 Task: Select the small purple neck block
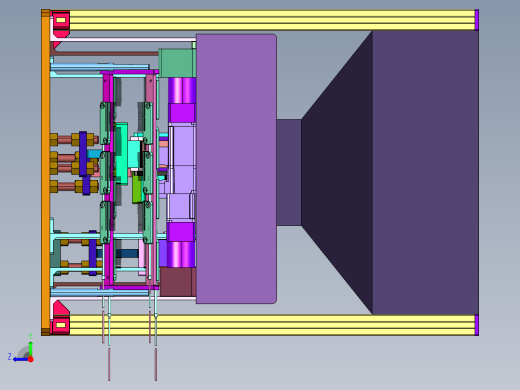[x=289, y=172]
